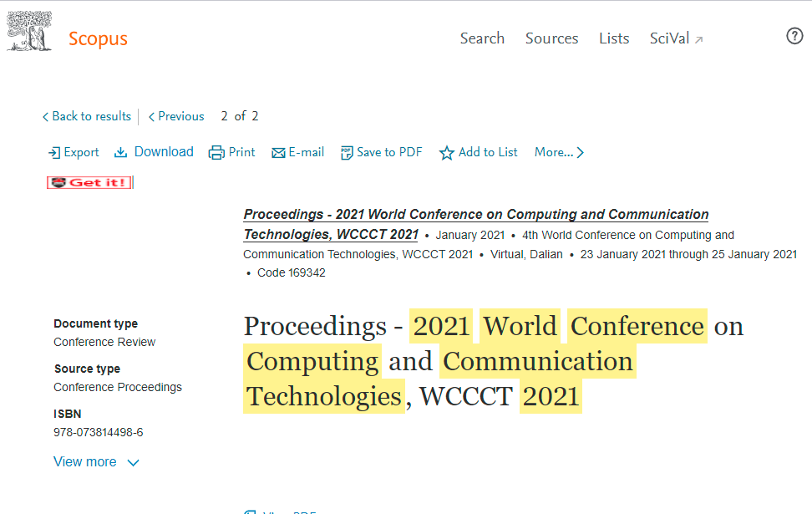The width and height of the screenshot is (812, 514).
Task: Open the Search menu item
Action: point(482,38)
